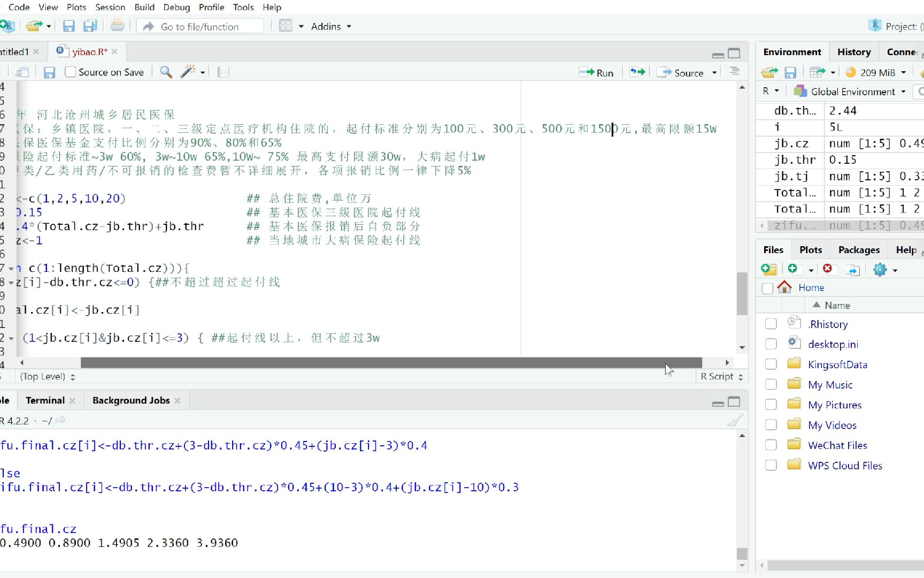Switch to the Packages tab
This screenshot has height=578, width=924.
point(859,250)
